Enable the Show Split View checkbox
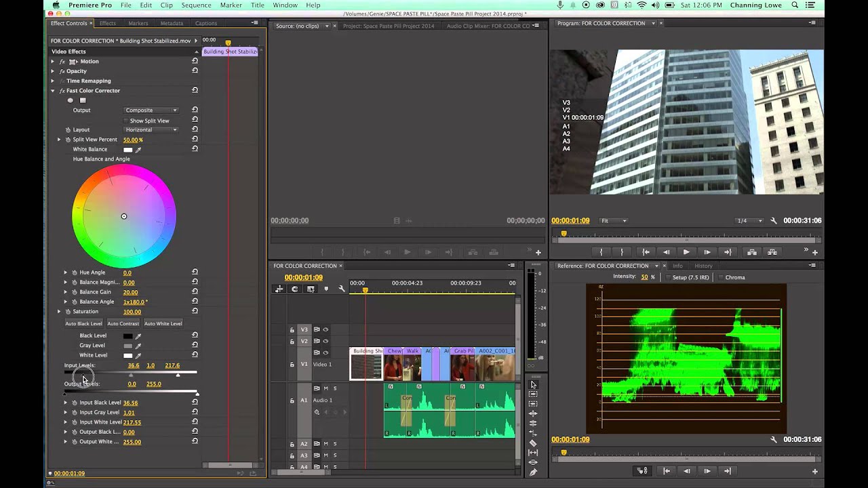Viewport: 868px width, 488px height. click(x=124, y=121)
